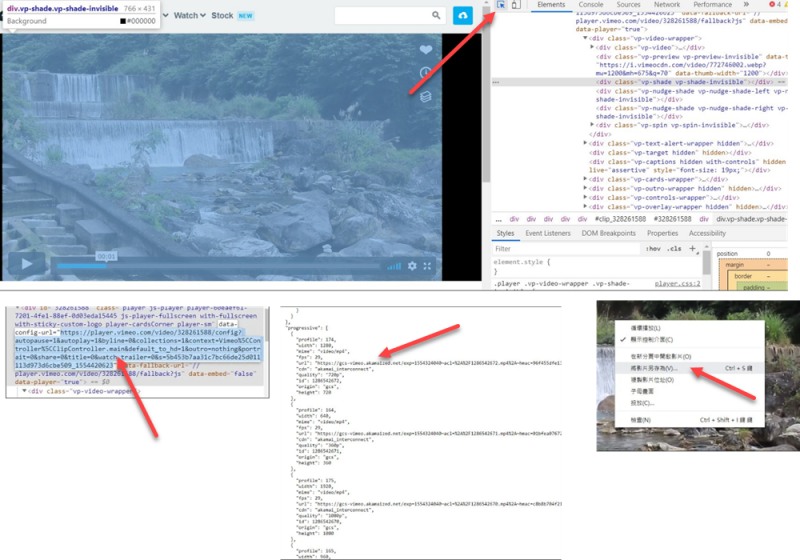Open the Watch dropdown in the Vimeo header
Screen dimensions: 800x560
pyautogui.click(x=190, y=15)
